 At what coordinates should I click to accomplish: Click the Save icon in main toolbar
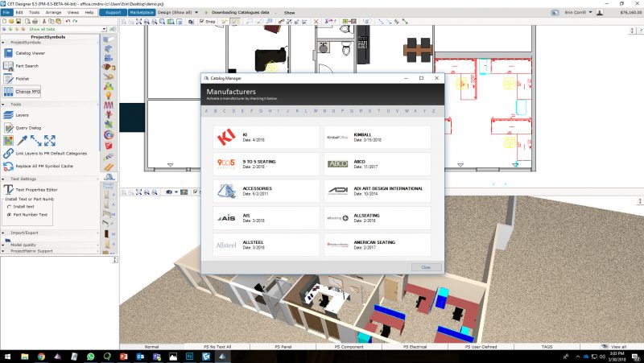tap(18, 21)
